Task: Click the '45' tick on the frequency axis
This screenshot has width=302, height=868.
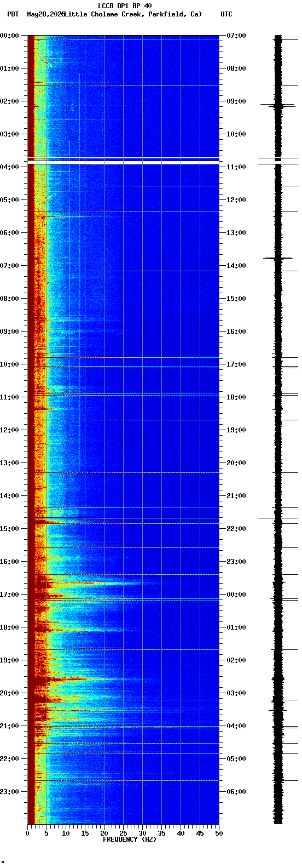Action: (x=200, y=833)
